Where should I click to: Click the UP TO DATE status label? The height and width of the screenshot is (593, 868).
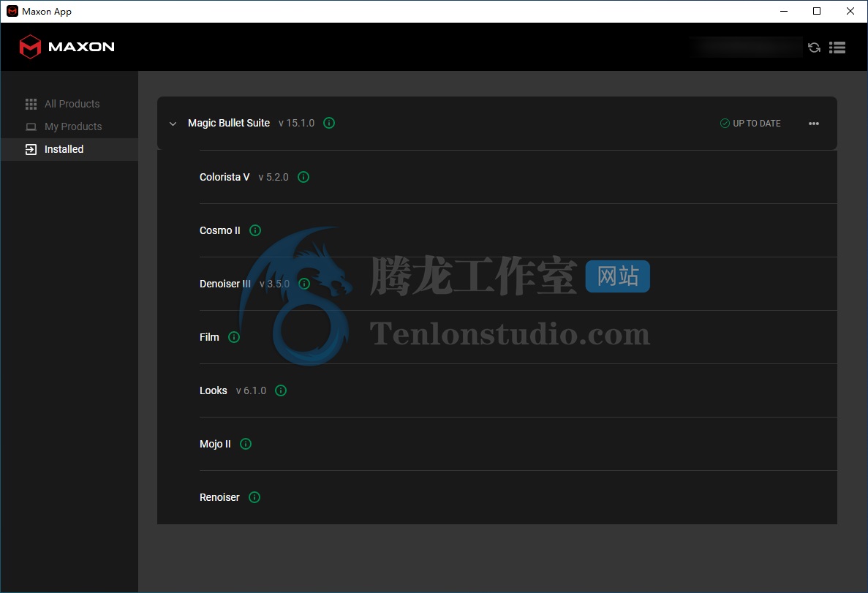(x=757, y=124)
